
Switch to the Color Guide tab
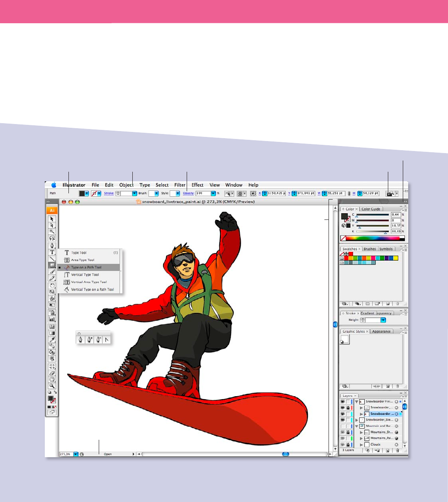pyautogui.click(x=371, y=209)
